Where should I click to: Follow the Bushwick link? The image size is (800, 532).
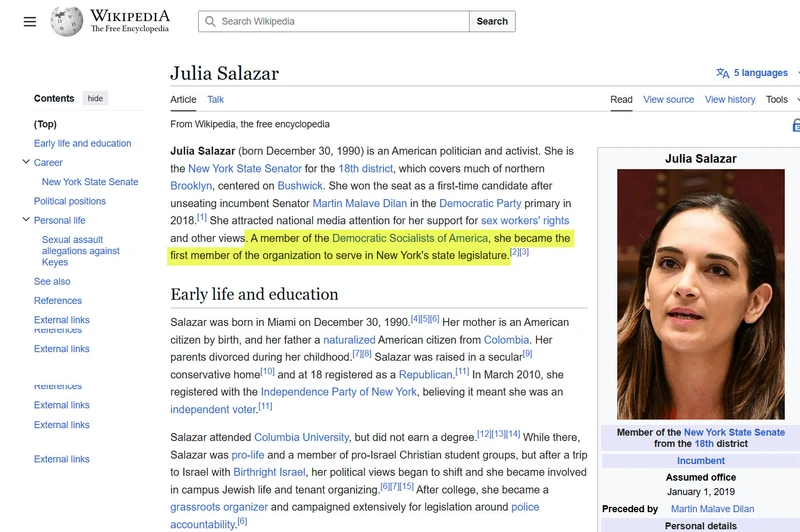pyautogui.click(x=300, y=186)
